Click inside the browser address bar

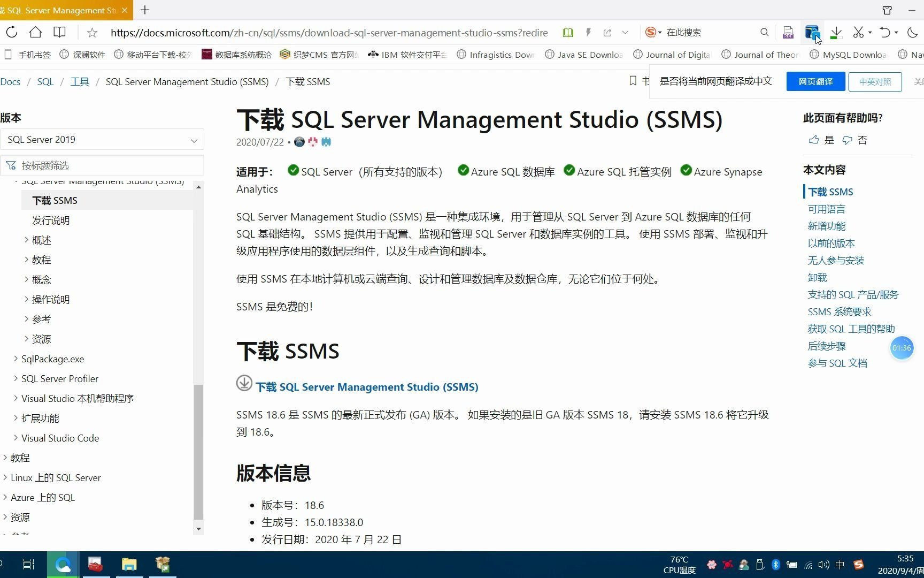coord(329,32)
